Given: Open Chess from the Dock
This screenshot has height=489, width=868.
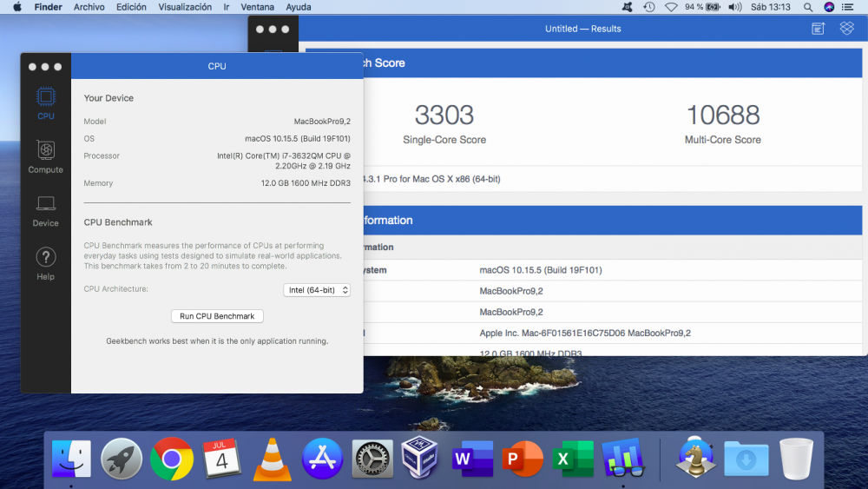Looking at the screenshot, I should tap(696, 458).
